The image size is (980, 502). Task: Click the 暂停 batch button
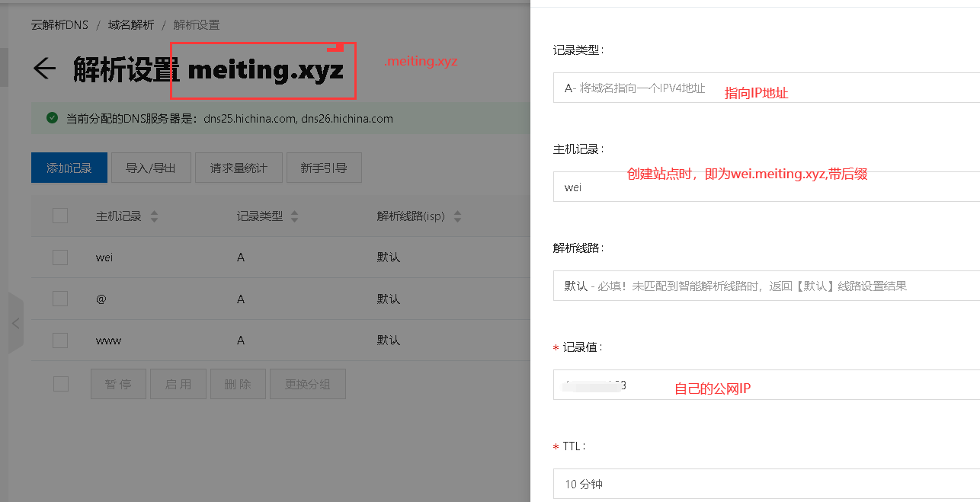coord(118,384)
